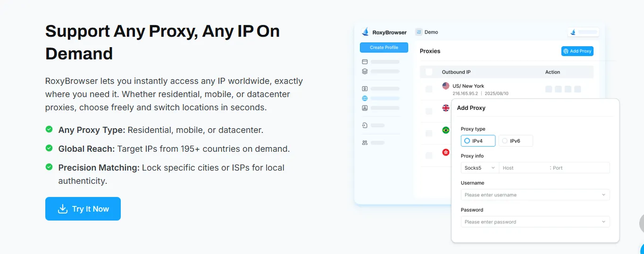Click the Host input field

(524, 168)
